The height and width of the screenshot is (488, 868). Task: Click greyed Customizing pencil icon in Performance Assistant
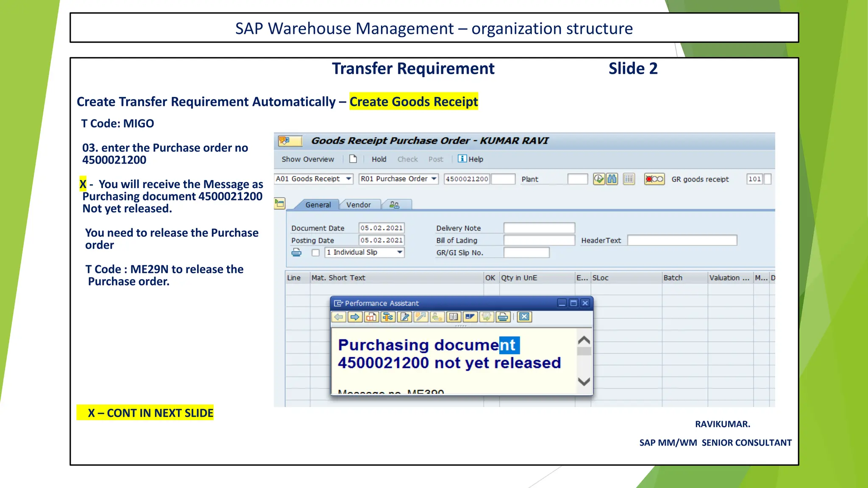point(421,317)
